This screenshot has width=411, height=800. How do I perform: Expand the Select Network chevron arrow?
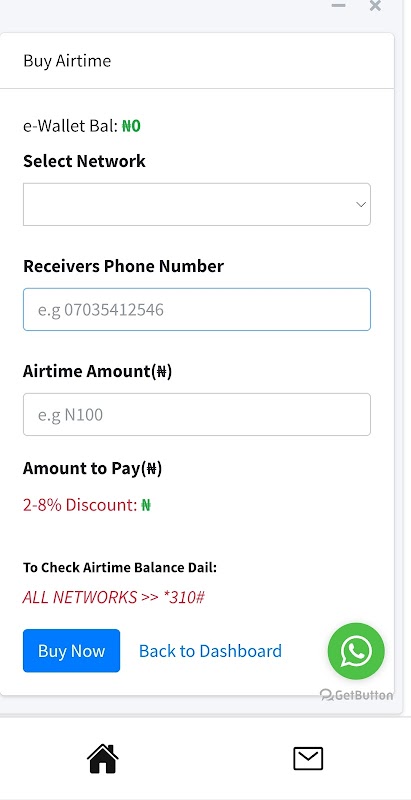coord(361,205)
